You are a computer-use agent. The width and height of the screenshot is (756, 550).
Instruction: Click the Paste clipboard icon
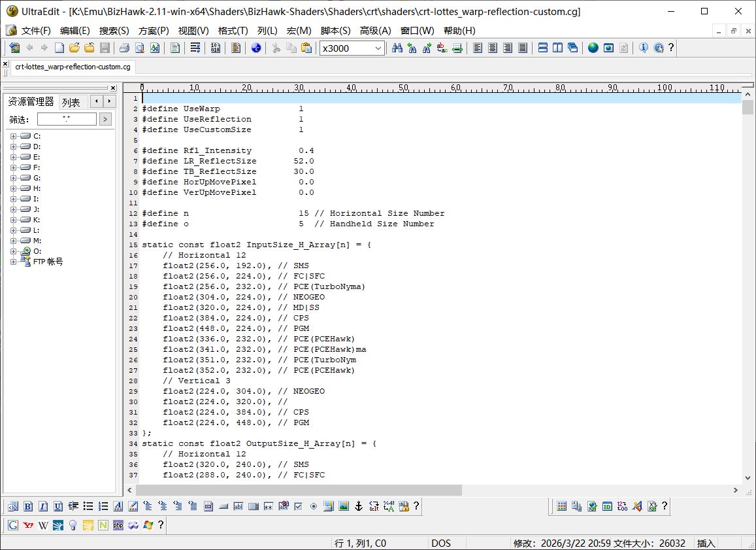[x=306, y=48]
